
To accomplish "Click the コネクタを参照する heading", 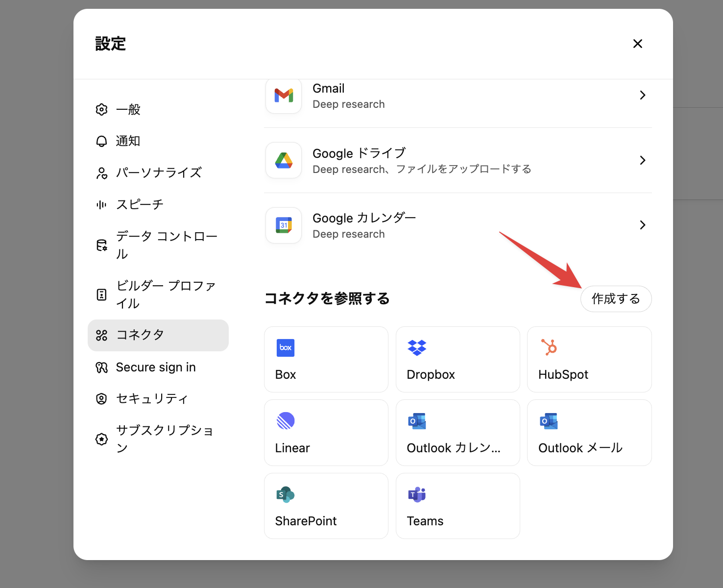I will 327,298.
